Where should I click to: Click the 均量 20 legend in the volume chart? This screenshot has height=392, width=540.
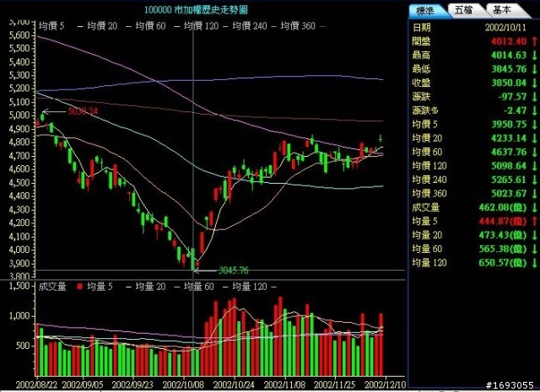[150, 287]
